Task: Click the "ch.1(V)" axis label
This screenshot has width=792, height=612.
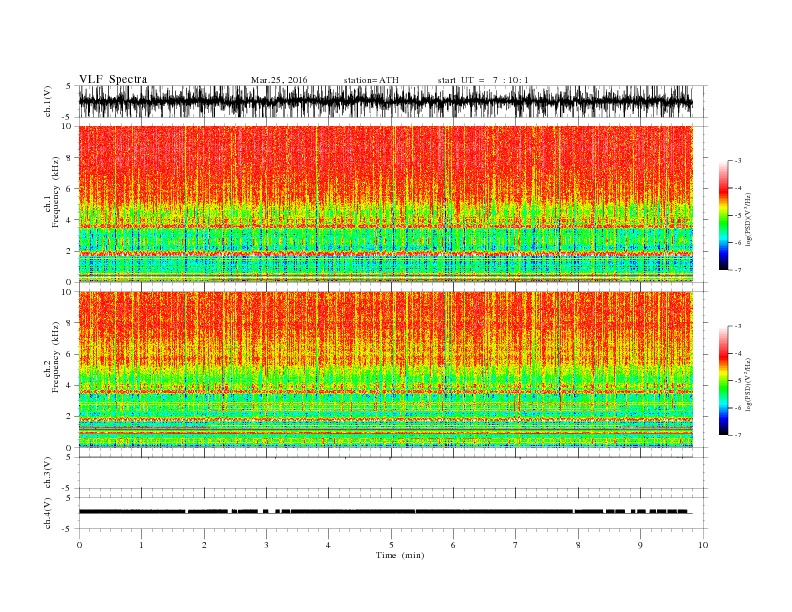Action: (x=48, y=102)
